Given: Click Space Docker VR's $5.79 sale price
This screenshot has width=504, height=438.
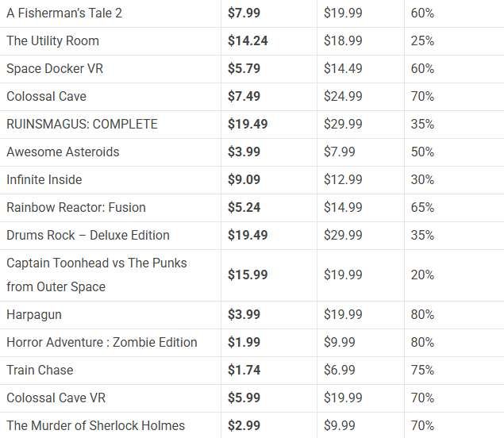Looking at the screenshot, I should point(244,69).
